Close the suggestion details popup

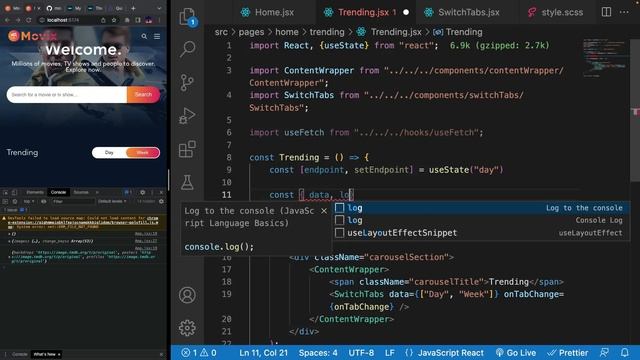pyautogui.click(x=324, y=211)
